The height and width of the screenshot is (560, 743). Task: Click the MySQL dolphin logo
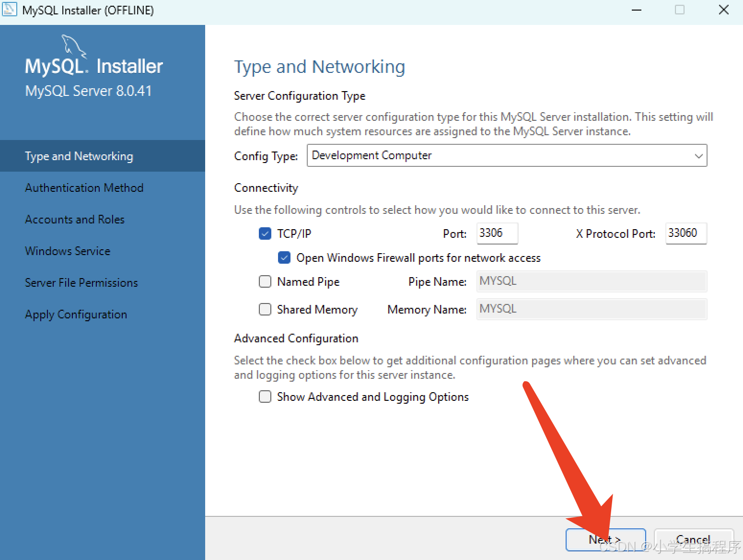74,46
